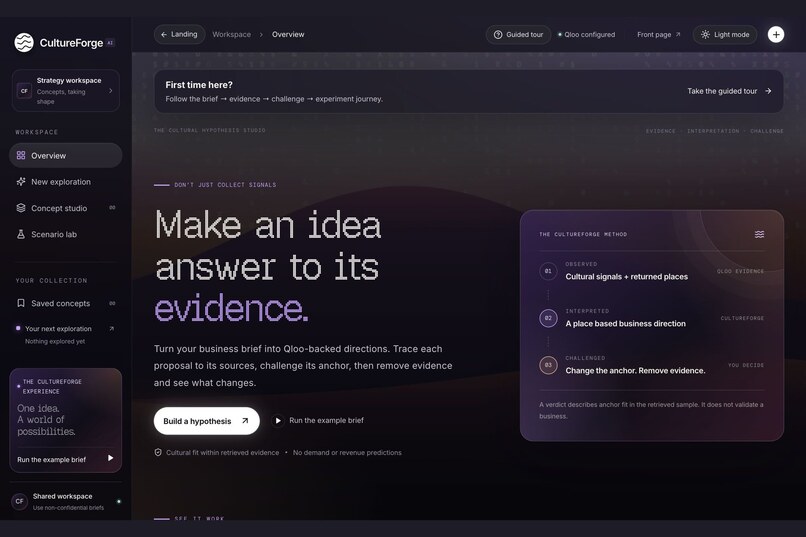This screenshot has height=537, width=806.
Task: Open the Strategy workspace card
Action: coord(66,91)
